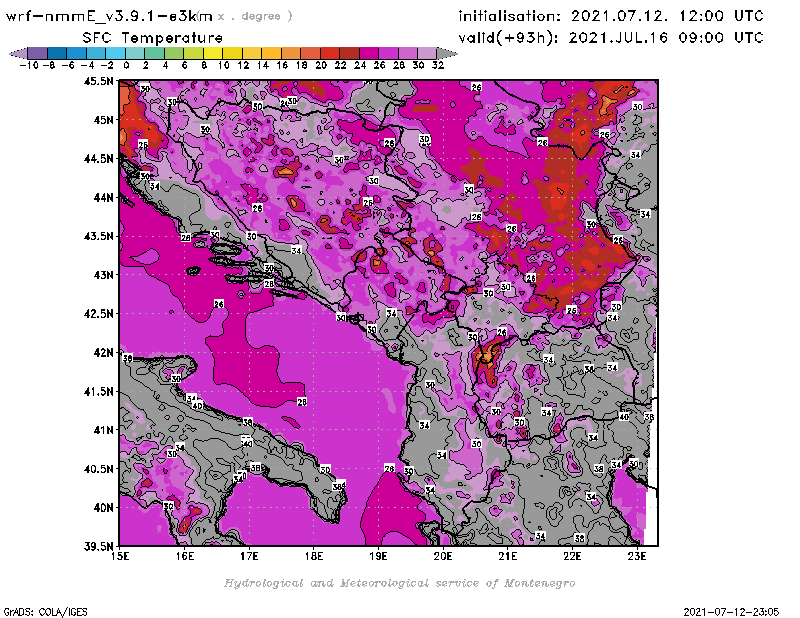
Task: Click the '15E' longitude label
Action: click(120, 556)
